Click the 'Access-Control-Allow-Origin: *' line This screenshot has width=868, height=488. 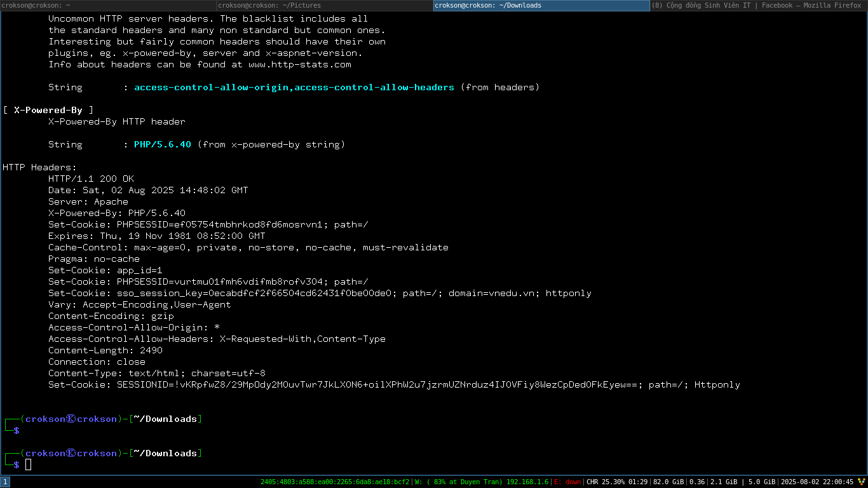coord(134,327)
